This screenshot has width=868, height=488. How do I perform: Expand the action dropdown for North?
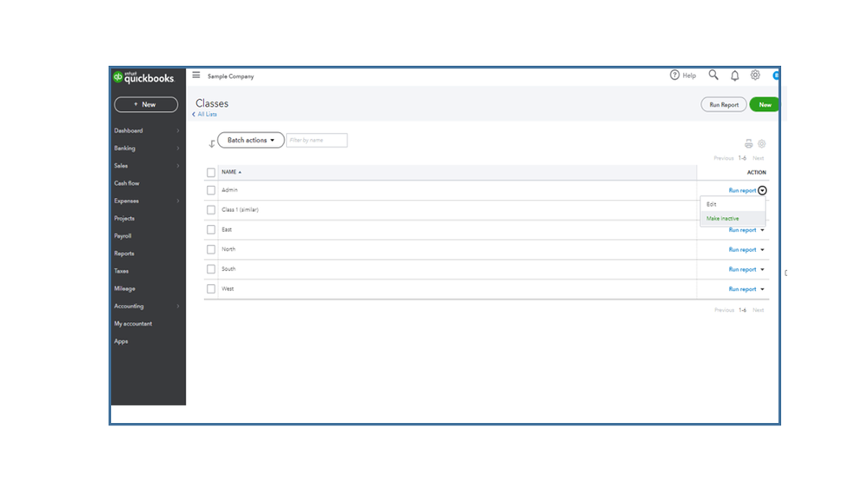click(763, 250)
